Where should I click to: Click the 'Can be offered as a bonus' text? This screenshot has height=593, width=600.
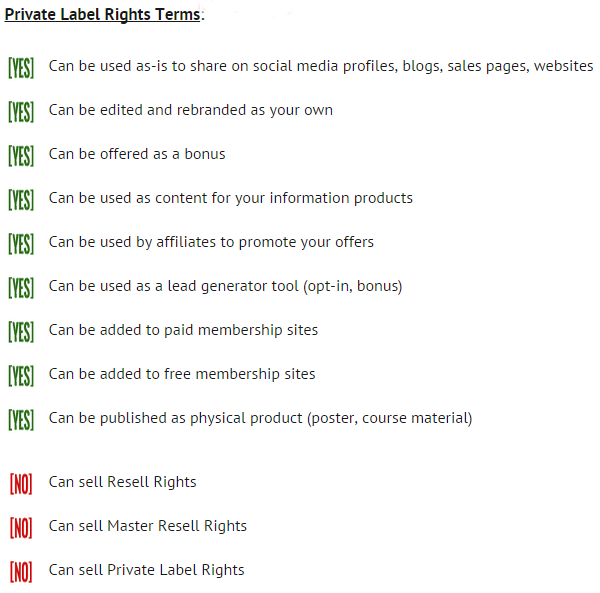click(137, 154)
